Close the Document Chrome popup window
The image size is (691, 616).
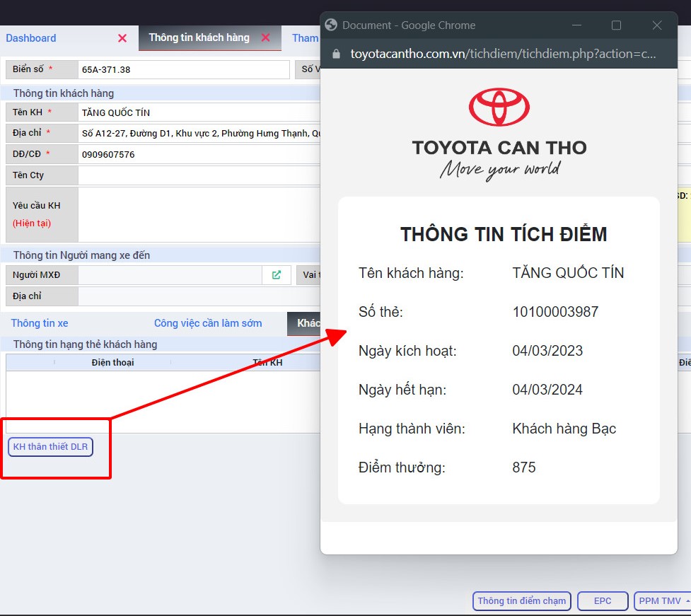(656, 25)
